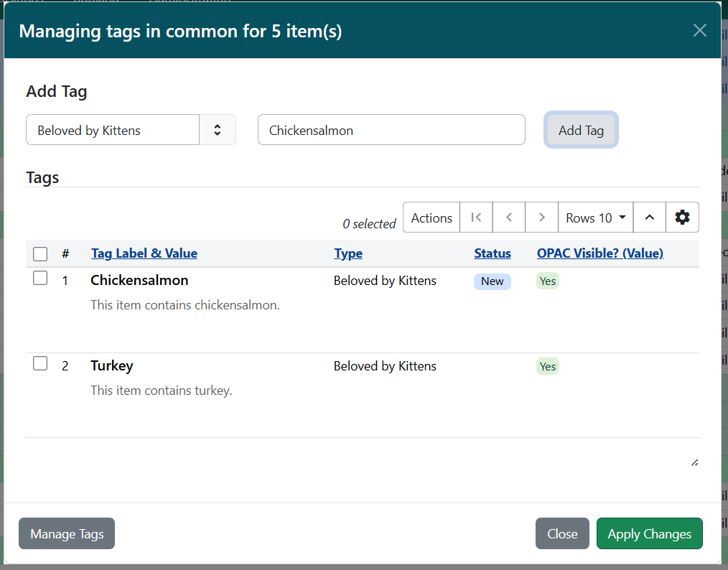Viewport: 728px width, 570px height.
Task: Open Manage Tags
Action: tap(66, 533)
